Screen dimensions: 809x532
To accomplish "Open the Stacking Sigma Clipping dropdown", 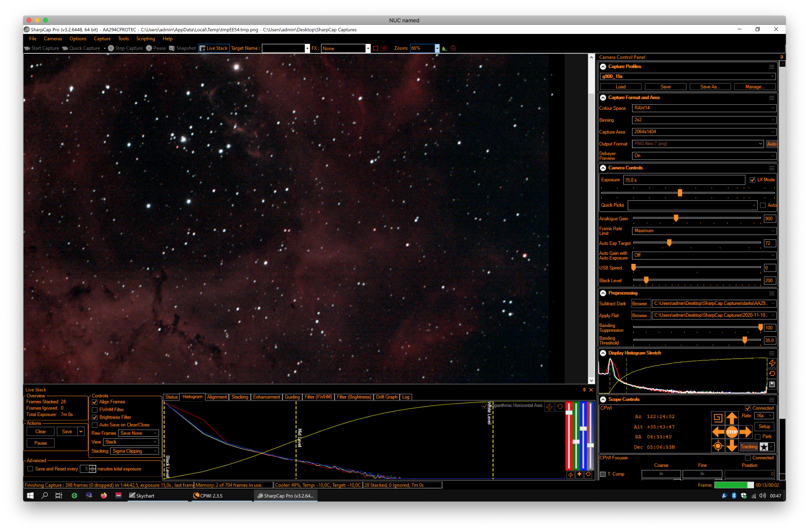I will 134,451.
